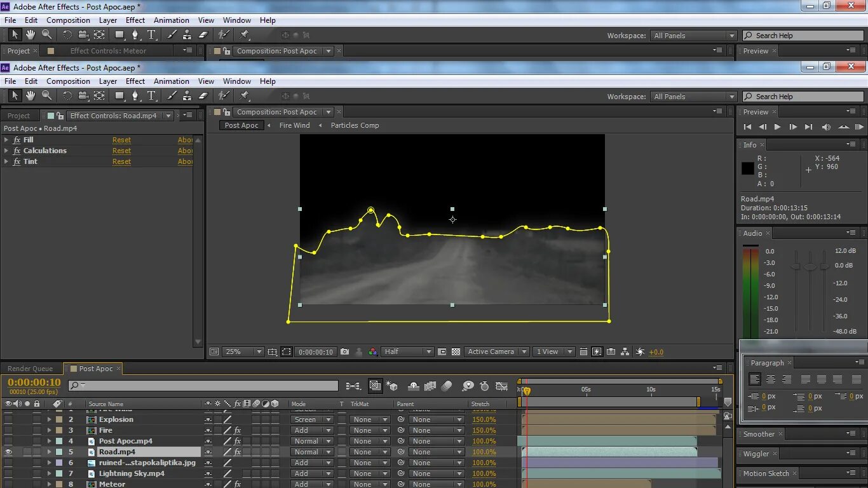Expand the Fill effect properties
This screenshot has height=488, width=868.
coord(6,140)
